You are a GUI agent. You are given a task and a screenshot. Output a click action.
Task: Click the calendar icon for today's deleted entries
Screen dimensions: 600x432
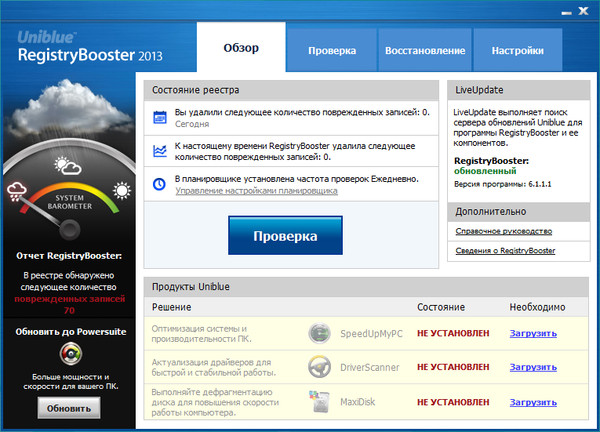coord(160,118)
